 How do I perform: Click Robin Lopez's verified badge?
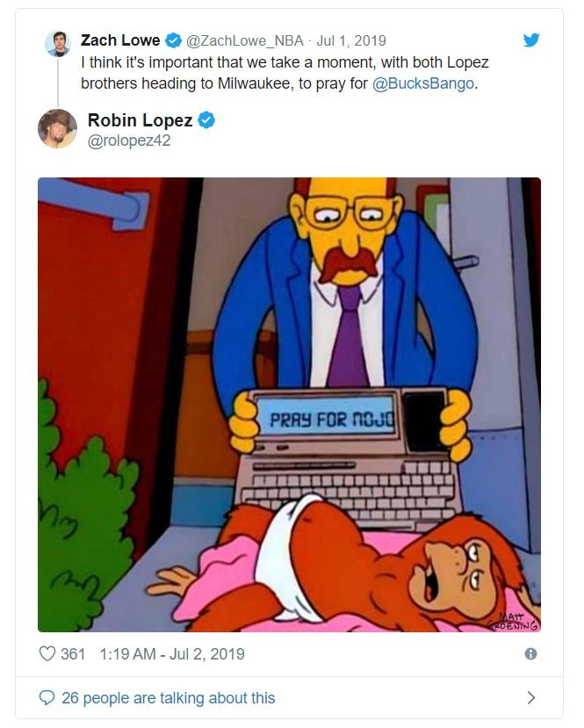tap(206, 120)
